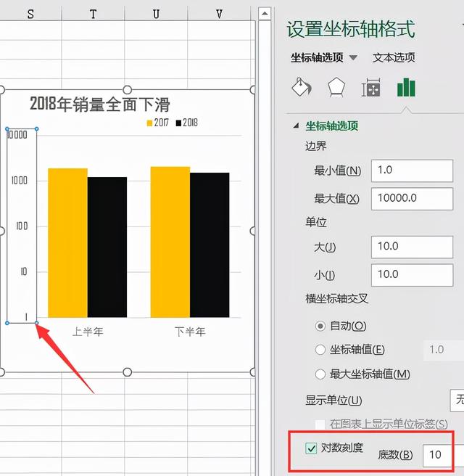Screen dimensions: 464x476
Task: Select yellow 2017 bar for 上半年
Action: click(67, 243)
